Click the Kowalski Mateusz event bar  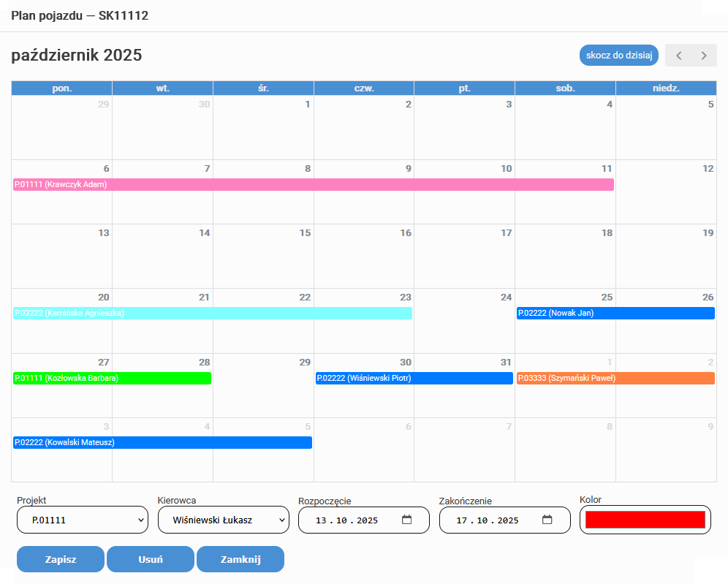tap(162, 443)
